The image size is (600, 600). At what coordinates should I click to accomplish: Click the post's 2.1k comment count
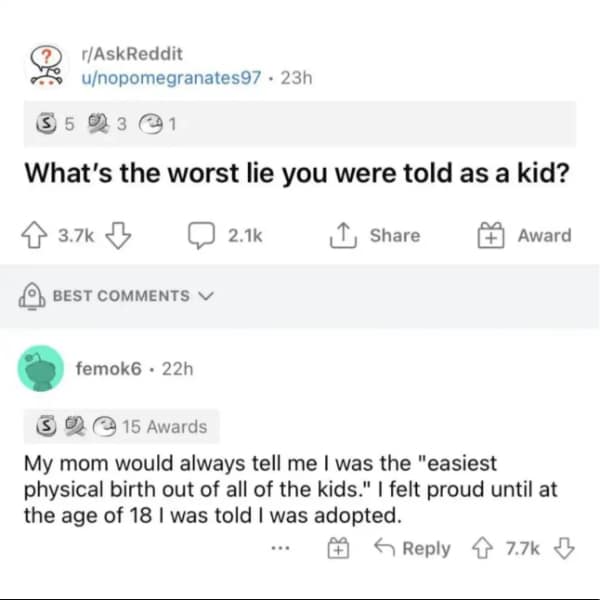pos(244,236)
